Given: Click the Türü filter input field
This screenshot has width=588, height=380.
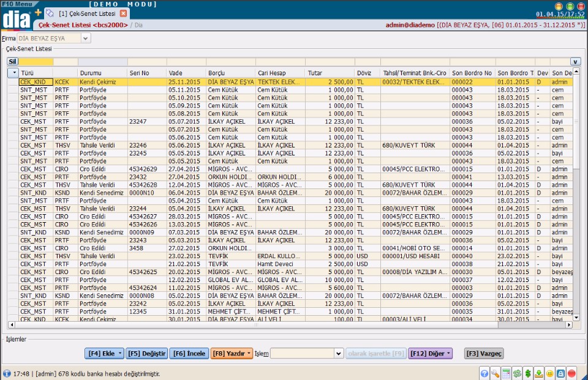Looking at the screenshot, I should [x=36, y=61].
